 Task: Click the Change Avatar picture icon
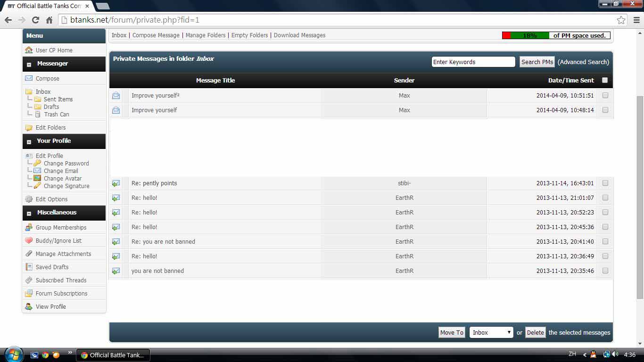[37, 178]
